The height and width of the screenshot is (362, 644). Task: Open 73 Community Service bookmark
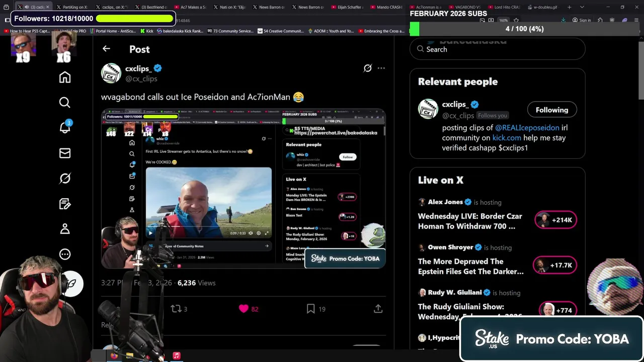(x=230, y=31)
